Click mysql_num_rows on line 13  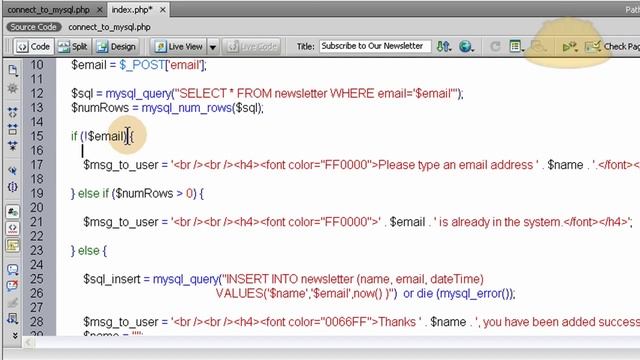[x=187, y=108]
